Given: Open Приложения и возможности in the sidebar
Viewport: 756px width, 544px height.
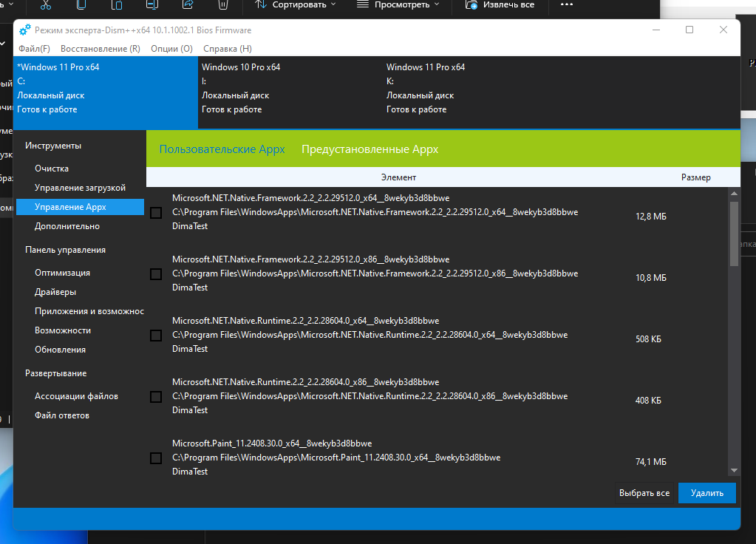Looking at the screenshot, I should 89,311.
